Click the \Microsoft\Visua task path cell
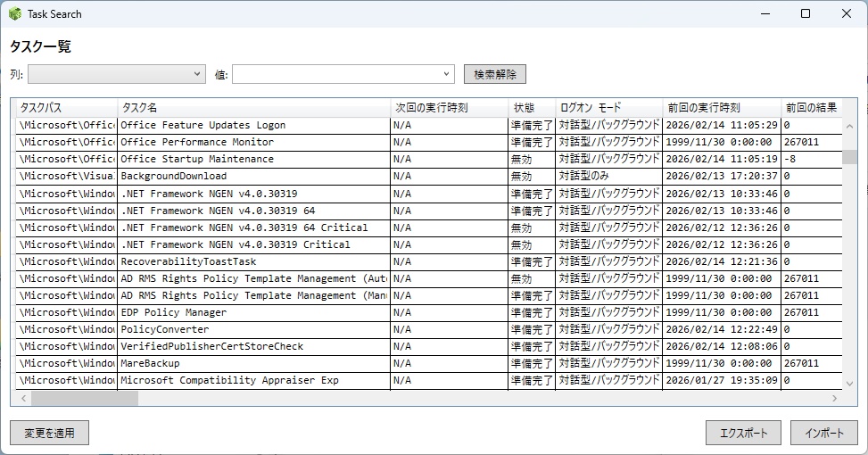The image size is (868, 455). [67, 176]
